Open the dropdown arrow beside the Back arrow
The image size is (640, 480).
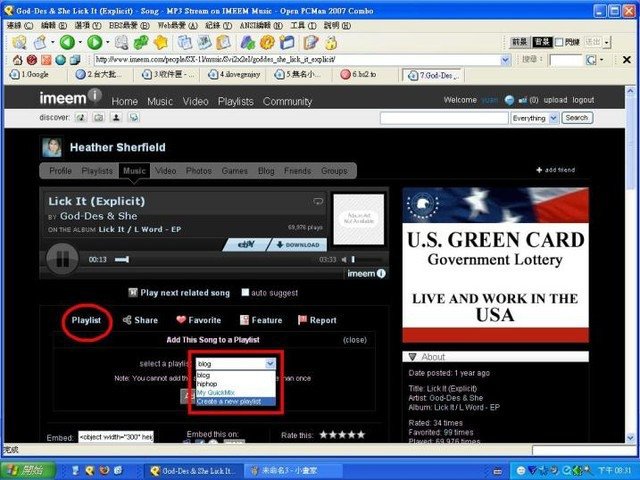click(80, 42)
